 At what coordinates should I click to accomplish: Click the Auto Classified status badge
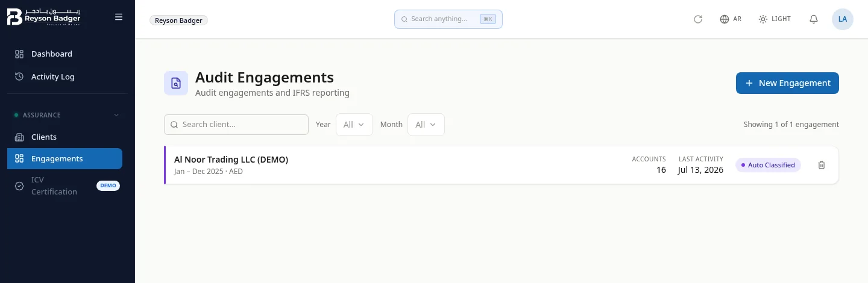tap(768, 165)
